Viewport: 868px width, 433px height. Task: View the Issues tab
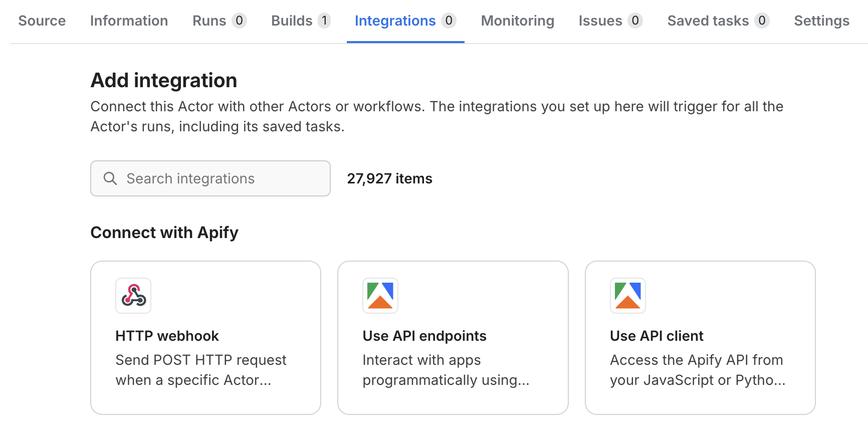point(610,21)
